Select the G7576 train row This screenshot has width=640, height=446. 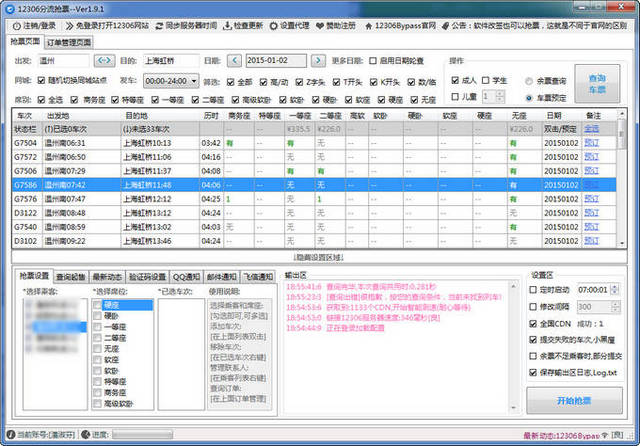(314, 199)
